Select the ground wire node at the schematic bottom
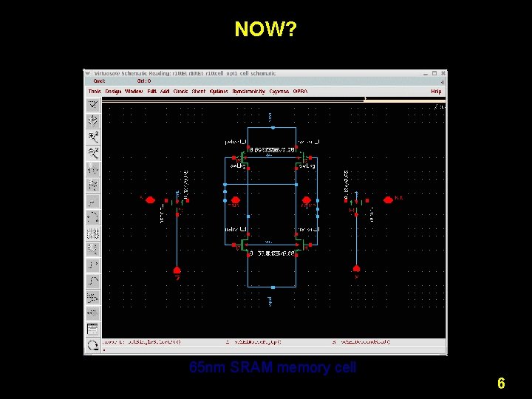The image size is (532, 399). pyautogui.click(x=273, y=287)
